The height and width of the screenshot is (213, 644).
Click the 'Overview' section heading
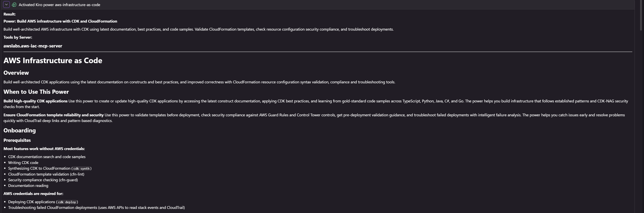point(16,73)
